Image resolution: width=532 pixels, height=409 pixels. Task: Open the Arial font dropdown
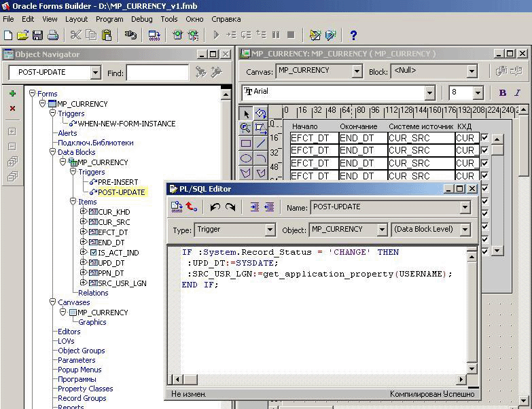coord(429,92)
